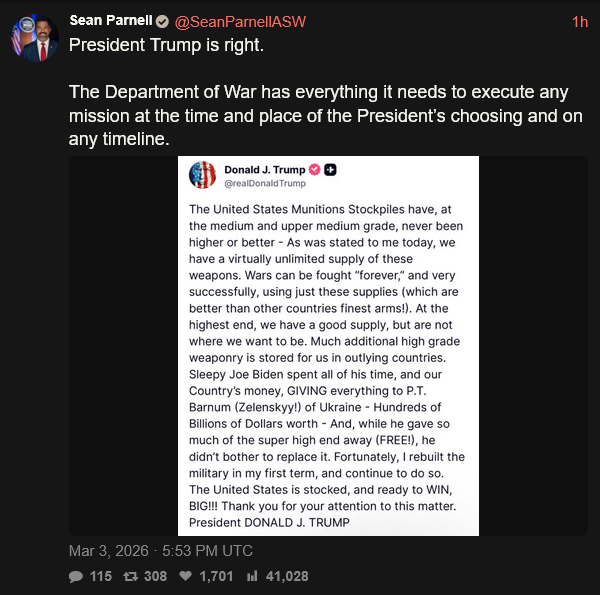Click the black plus icon beside Trump's name
This screenshot has width=600, height=595.
330,170
